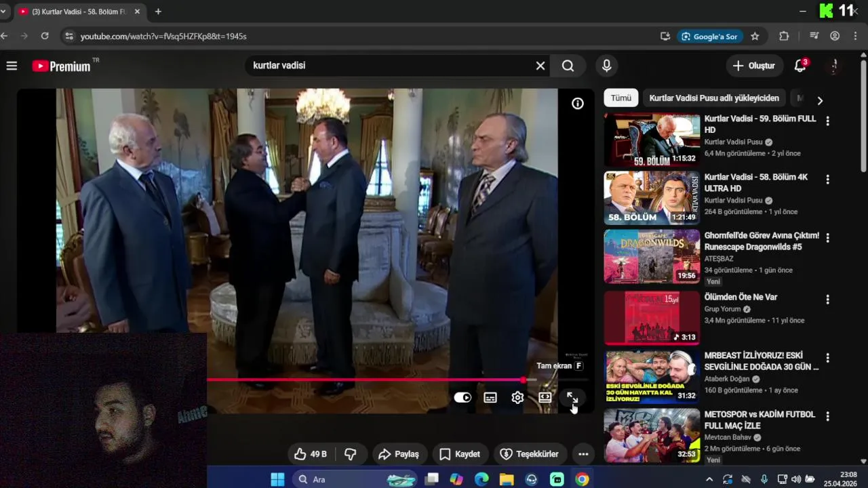View site information icon in address bar
868x488 pixels.
coord(68,37)
